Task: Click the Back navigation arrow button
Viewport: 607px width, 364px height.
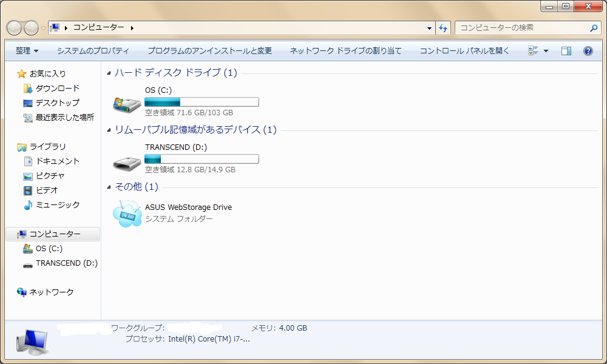Action: 15,28
